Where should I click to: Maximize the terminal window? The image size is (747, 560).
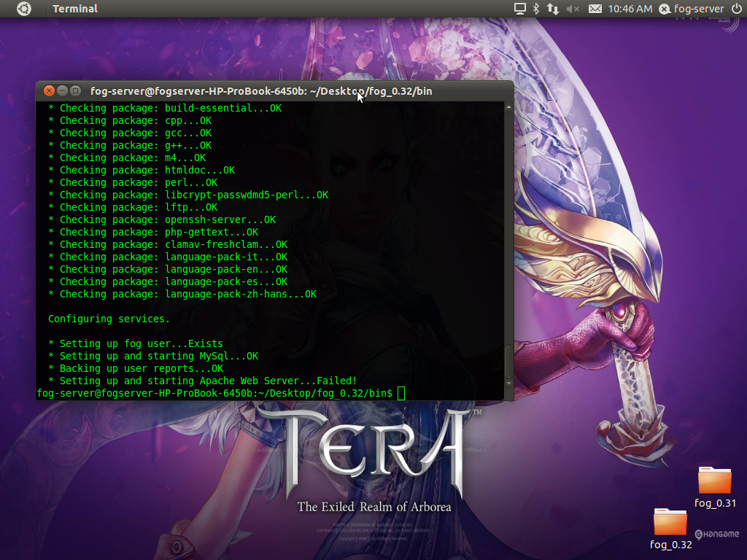click(x=75, y=91)
